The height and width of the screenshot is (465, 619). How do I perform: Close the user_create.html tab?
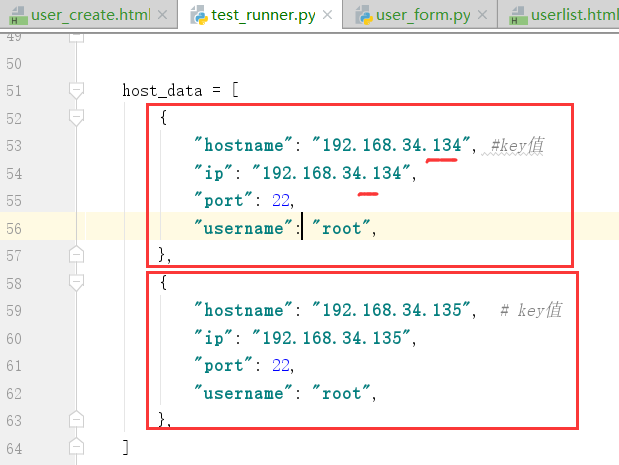pos(162,15)
